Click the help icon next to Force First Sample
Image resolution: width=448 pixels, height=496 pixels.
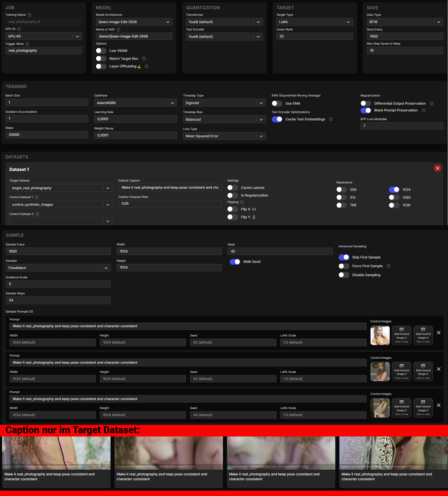click(389, 266)
